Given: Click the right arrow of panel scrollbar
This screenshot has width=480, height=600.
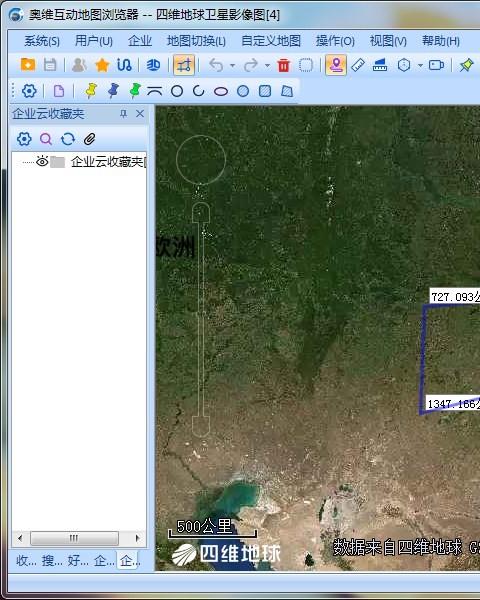Looking at the screenshot, I should 137,538.
